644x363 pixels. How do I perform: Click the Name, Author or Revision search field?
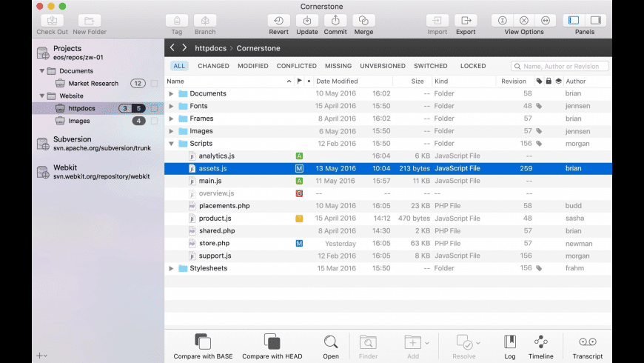[564, 66]
